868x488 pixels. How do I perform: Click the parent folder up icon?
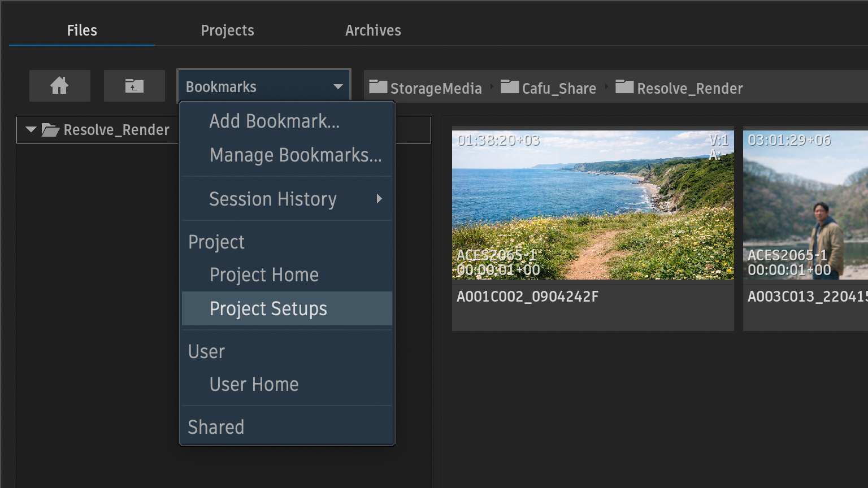pyautogui.click(x=134, y=86)
